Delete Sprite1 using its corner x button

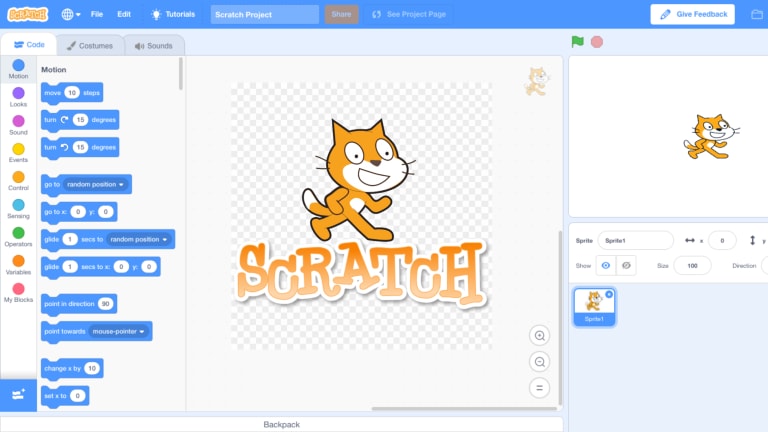(x=609, y=294)
